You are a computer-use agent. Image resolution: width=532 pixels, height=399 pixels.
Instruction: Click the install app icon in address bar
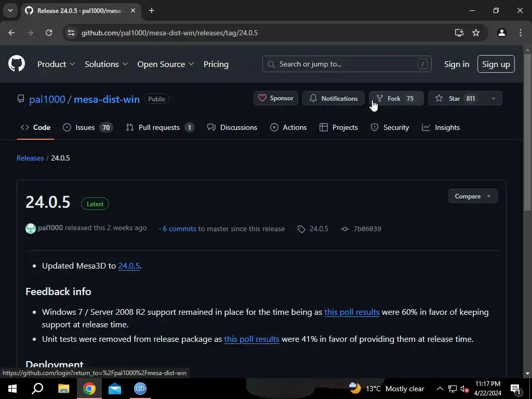pyautogui.click(x=459, y=33)
